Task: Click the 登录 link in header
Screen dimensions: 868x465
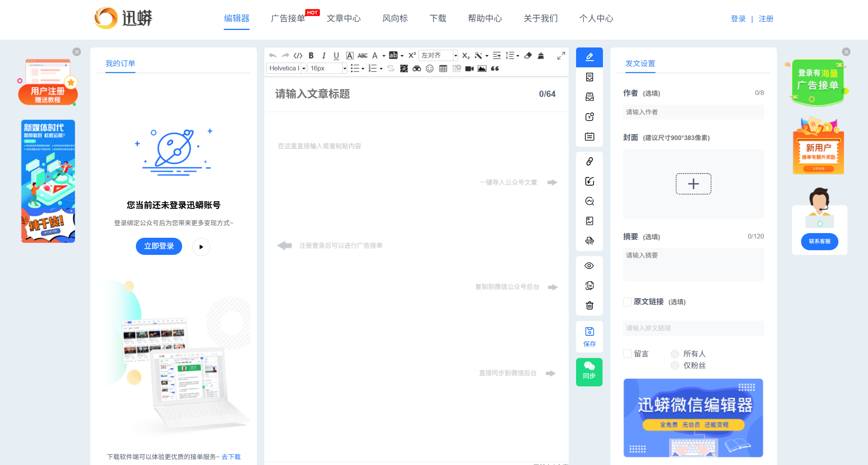Action: pos(738,19)
